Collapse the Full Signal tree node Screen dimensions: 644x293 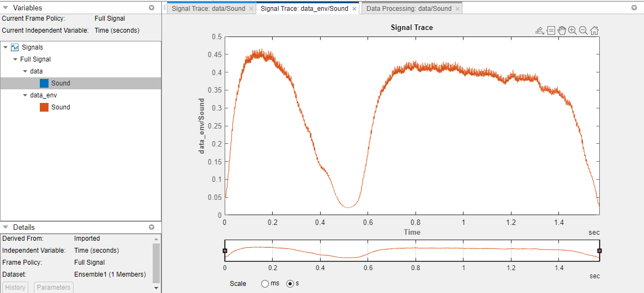pos(15,59)
